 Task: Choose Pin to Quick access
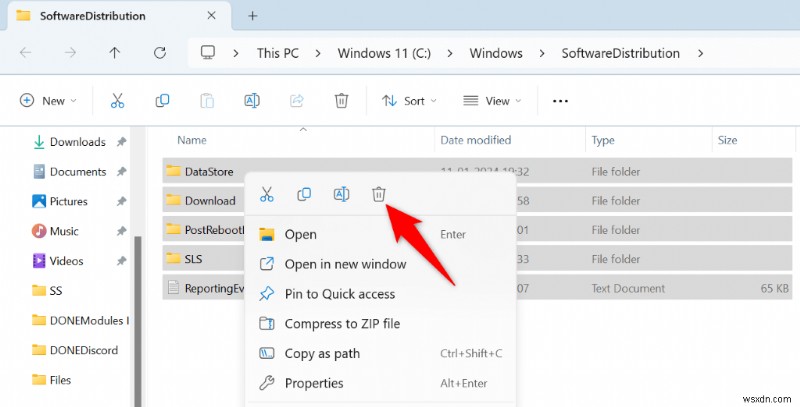(381, 294)
